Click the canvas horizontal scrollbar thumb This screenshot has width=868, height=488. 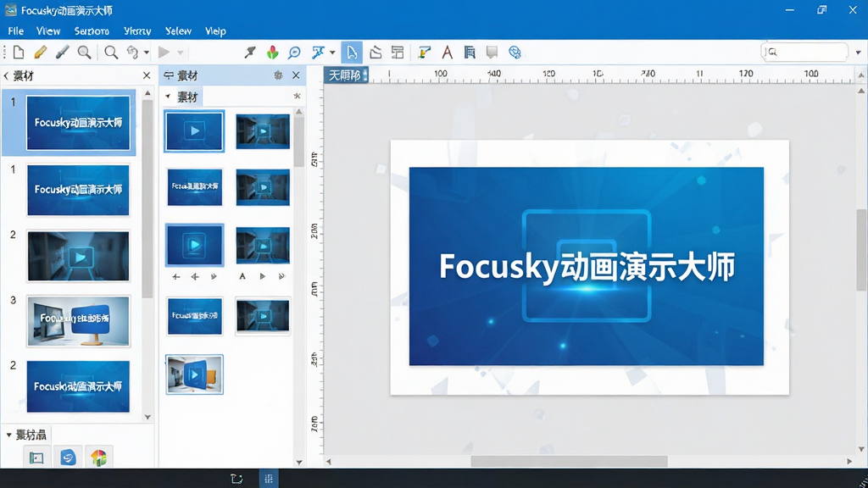(x=569, y=461)
